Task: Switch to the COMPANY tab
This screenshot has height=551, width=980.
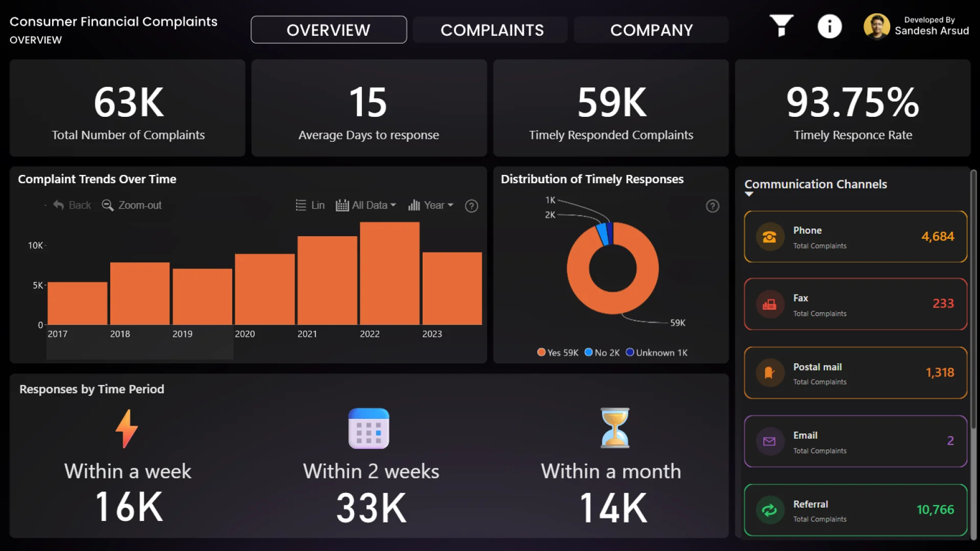Action: click(x=651, y=30)
